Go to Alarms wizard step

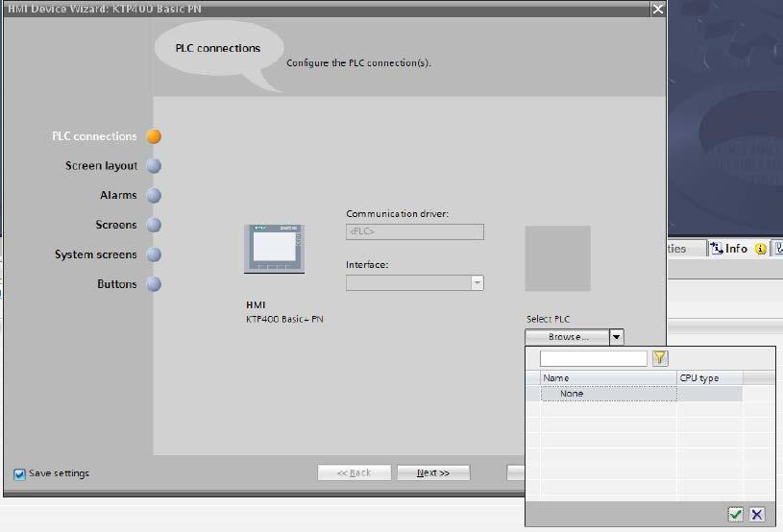118,195
